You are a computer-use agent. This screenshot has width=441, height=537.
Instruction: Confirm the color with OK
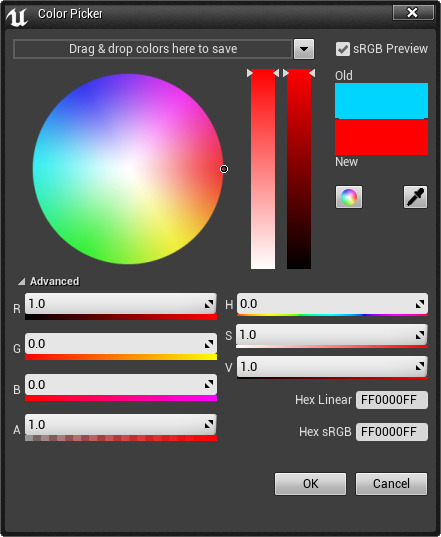coord(310,484)
